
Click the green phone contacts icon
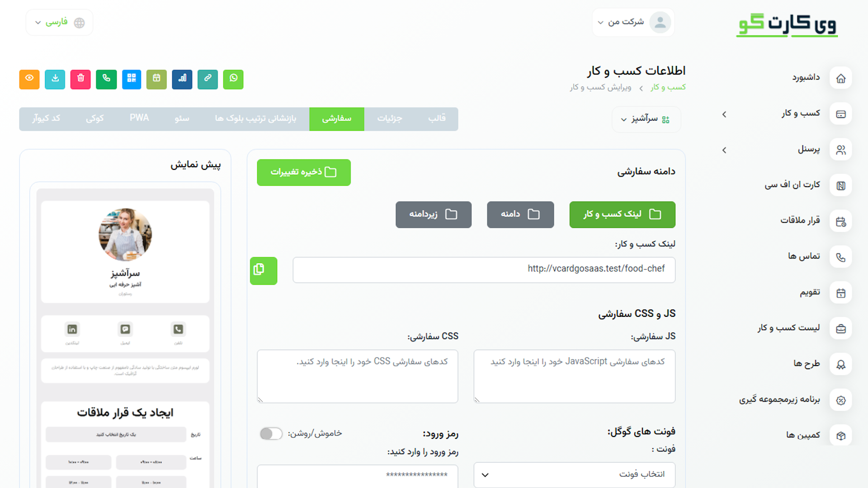tap(106, 79)
